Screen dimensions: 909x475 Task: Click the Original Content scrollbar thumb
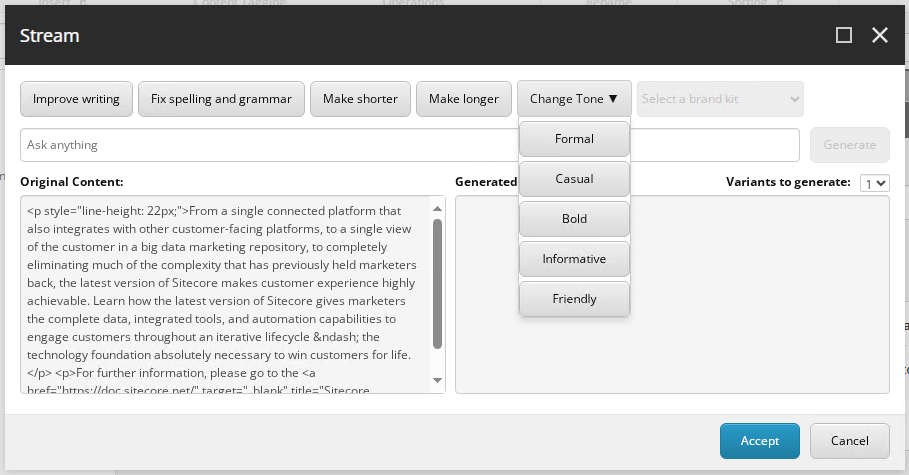pyautogui.click(x=438, y=284)
